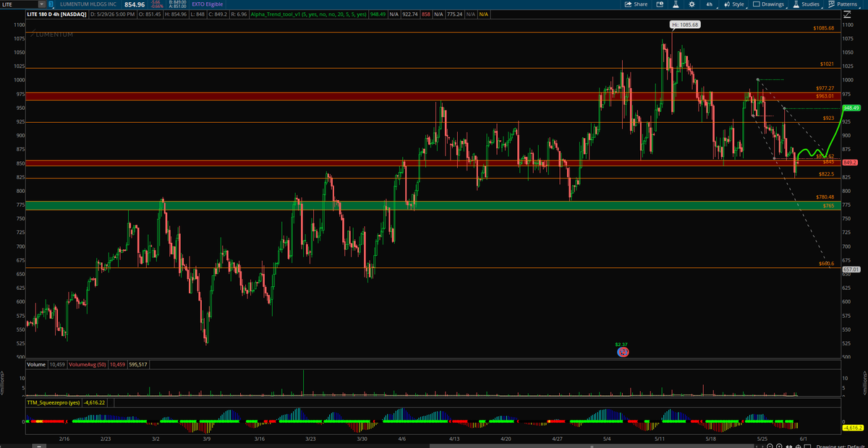Viewport: 868px width, 448px height.
Task: Click the $2.37 earnings label
Action: point(621,345)
